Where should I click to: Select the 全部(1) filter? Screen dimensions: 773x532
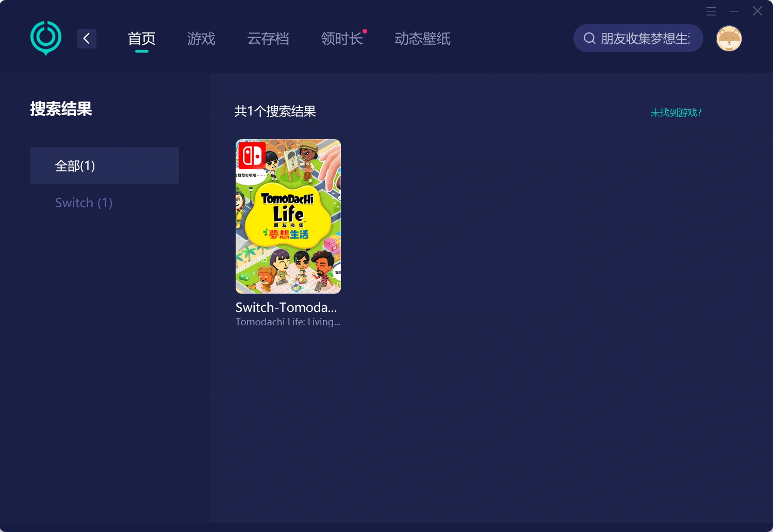tap(105, 165)
